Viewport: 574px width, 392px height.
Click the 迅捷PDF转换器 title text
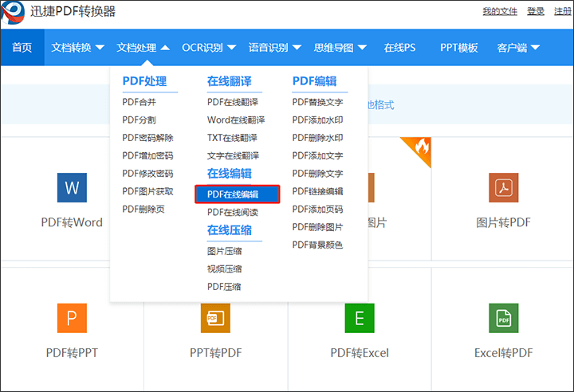click(73, 12)
